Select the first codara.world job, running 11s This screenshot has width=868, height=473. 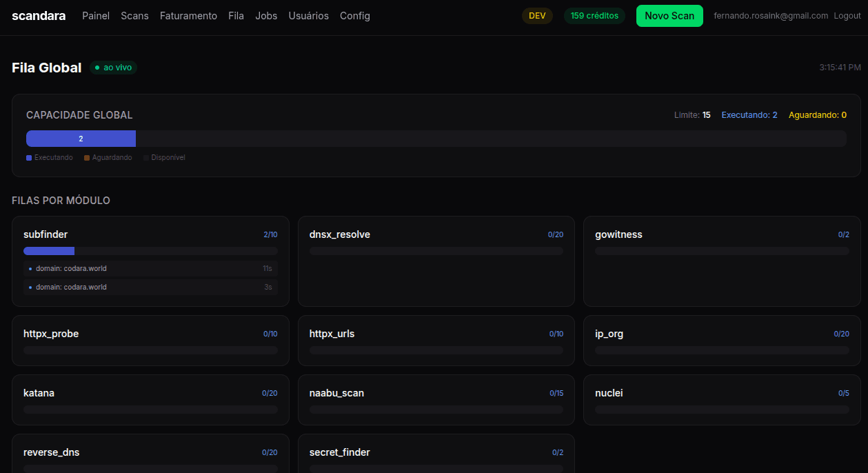pos(150,268)
